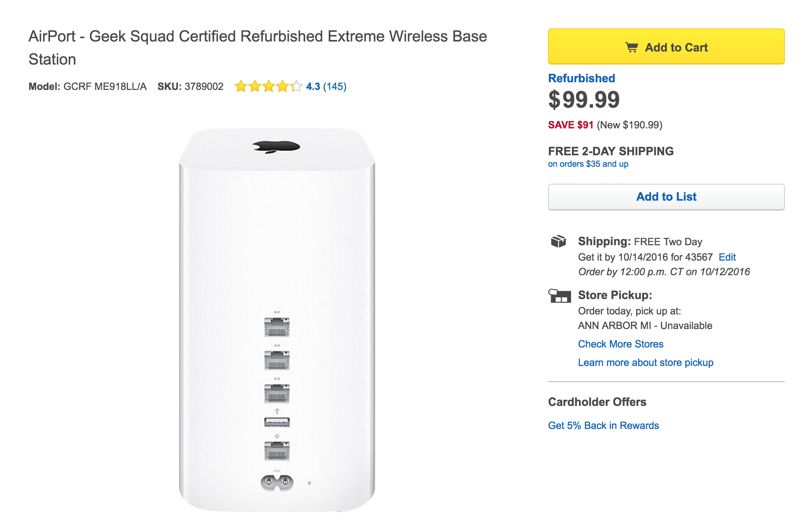Image resolution: width=811 pixels, height=532 pixels.
Task: Open "Learn more about store pickup" link
Action: click(x=645, y=362)
